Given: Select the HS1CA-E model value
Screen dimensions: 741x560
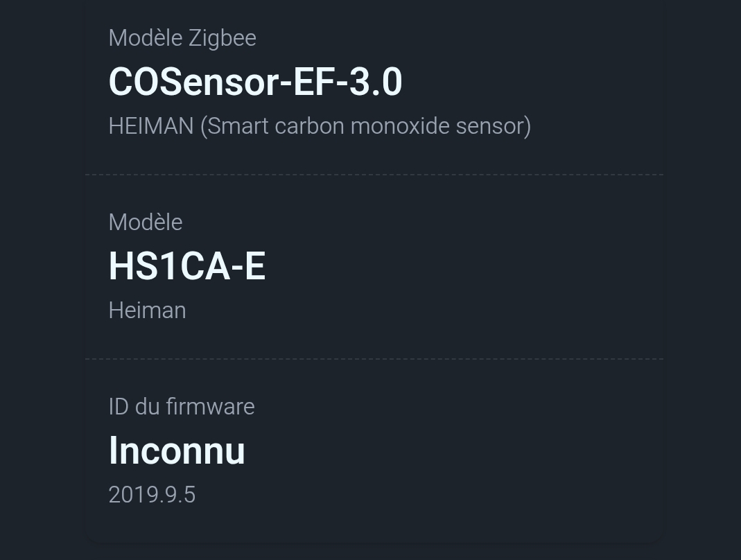Looking at the screenshot, I should tap(187, 267).
